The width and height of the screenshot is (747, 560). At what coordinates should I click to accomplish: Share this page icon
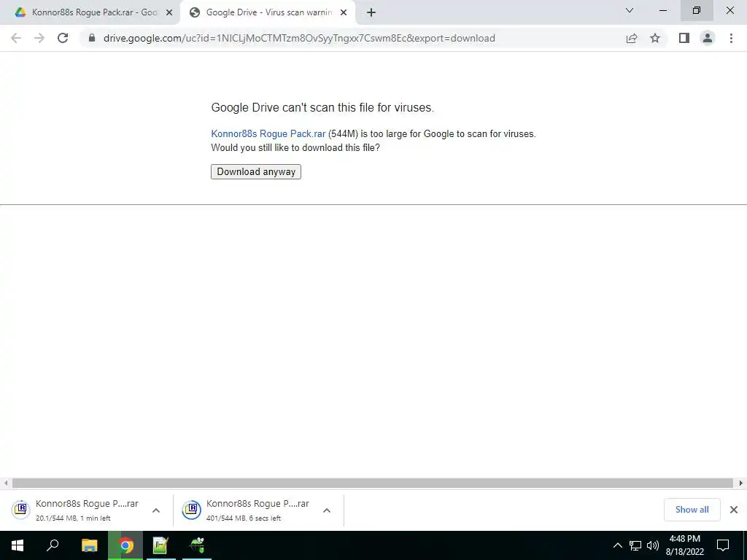pyautogui.click(x=632, y=38)
